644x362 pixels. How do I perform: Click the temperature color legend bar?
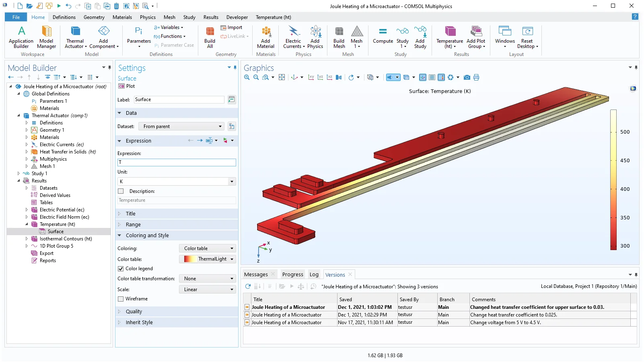coord(613,180)
